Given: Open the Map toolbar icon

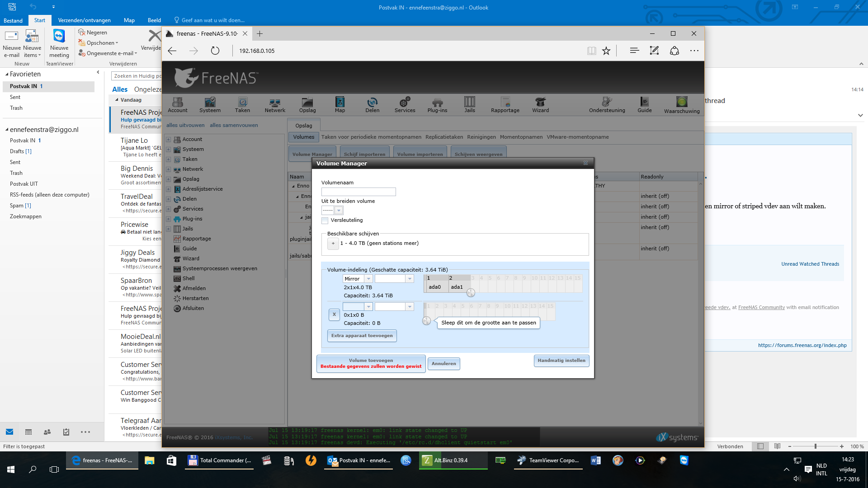Looking at the screenshot, I should pyautogui.click(x=340, y=105).
